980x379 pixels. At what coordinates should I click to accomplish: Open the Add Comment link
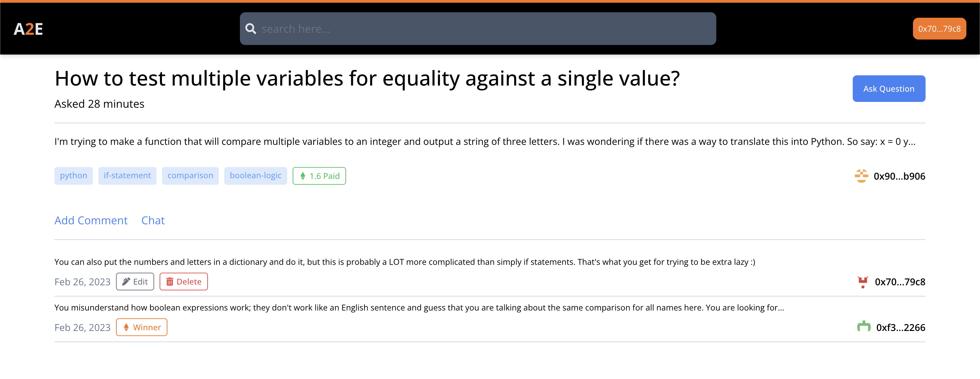pyautogui.click(x=90, y=220)
